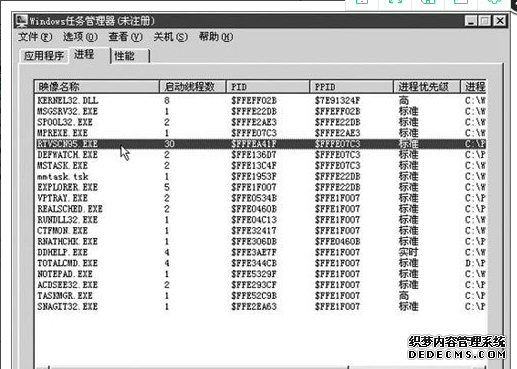Select the MSTASK.EXE process
The image size is (517, 369).
coord(261,166)
